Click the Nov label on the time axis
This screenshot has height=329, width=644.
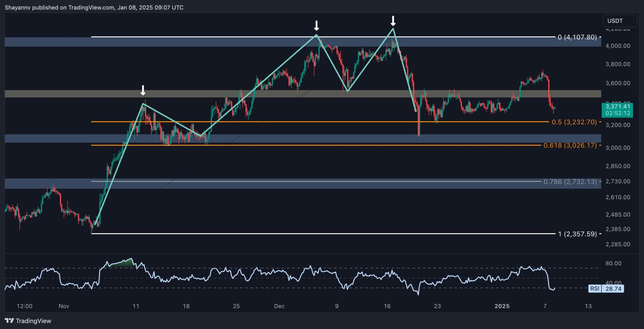[64, 306]
